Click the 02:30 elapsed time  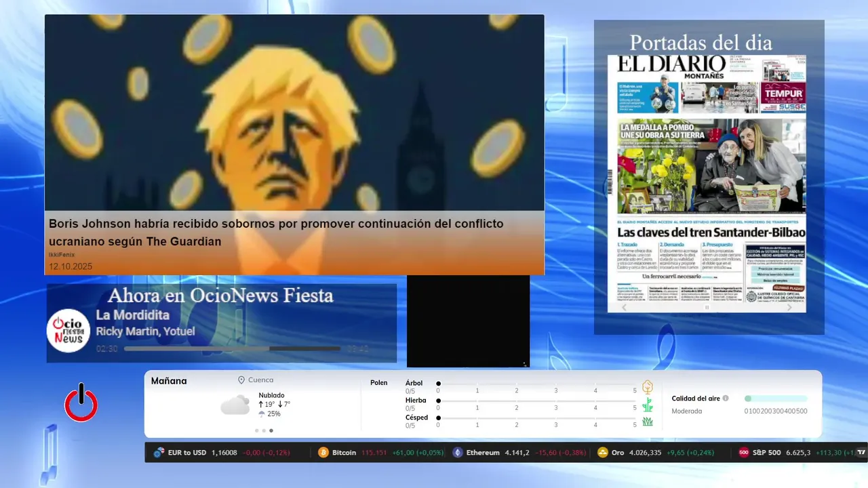point(107,349)
